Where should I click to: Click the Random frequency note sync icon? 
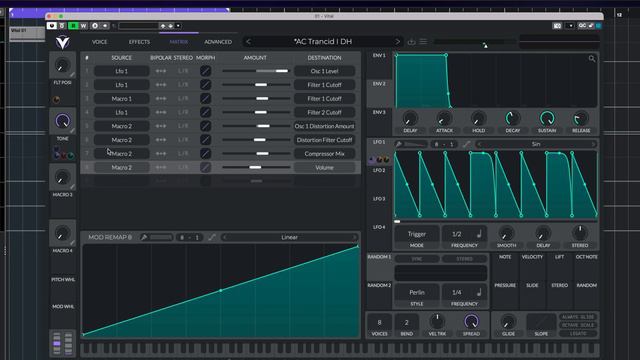479,292
